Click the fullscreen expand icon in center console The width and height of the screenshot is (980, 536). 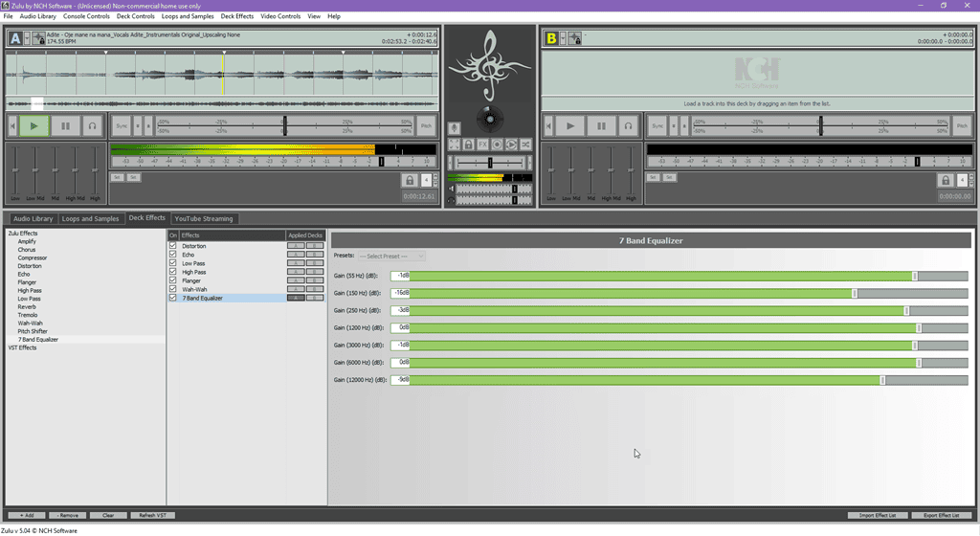[x=455, y=145]
